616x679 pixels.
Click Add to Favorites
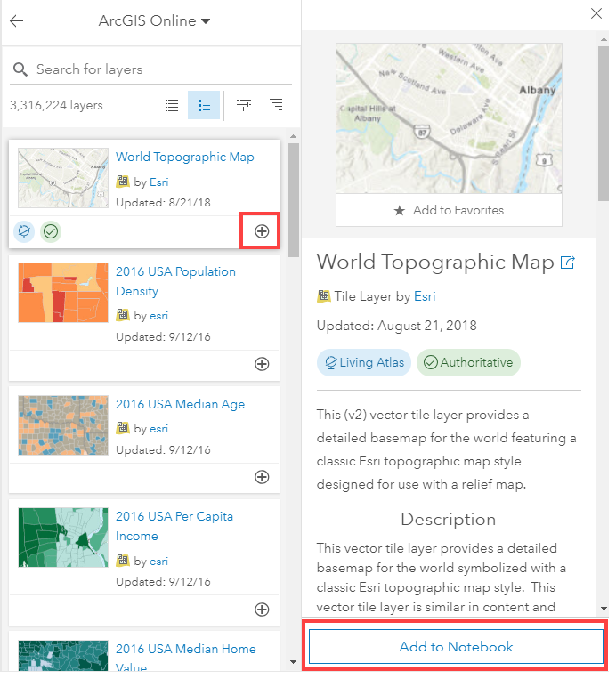pyautogui.click(x=450, y=211)
